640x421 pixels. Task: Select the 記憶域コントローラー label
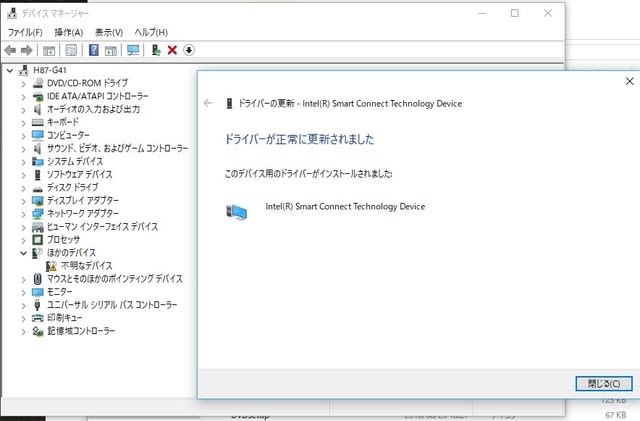click(x=81, y=331)
